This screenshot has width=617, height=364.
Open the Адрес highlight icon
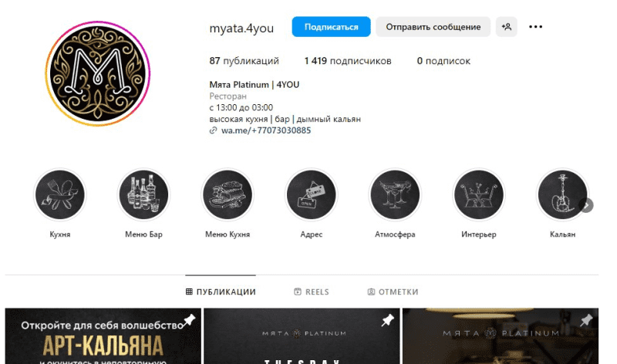coord(312,195)
